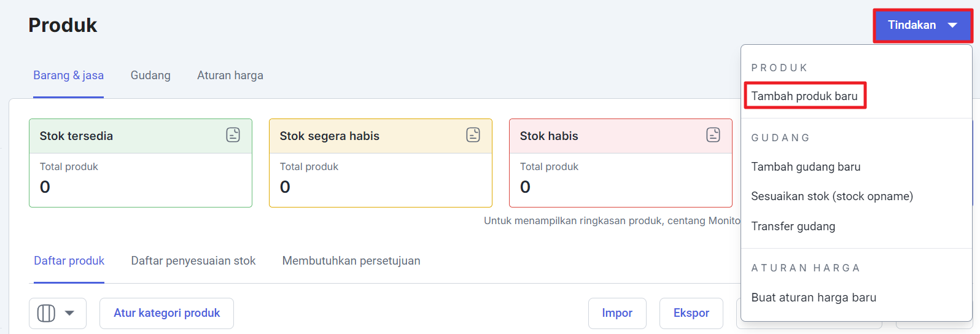The width and height of the screenshot is (980, 334).
Task: Click Atur kategori produk button
Action: (x=167, y=313)
